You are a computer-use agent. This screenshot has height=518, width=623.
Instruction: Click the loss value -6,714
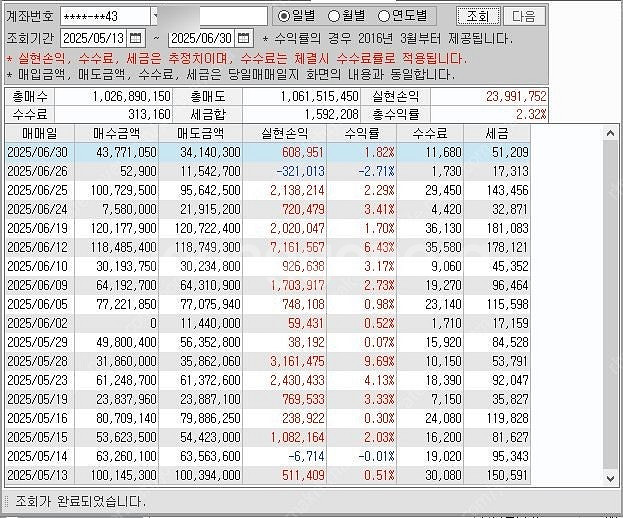click(x=306, y=456)
